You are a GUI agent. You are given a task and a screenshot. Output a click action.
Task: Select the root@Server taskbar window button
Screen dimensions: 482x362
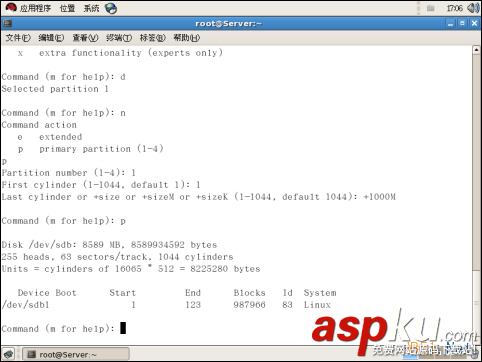tap(76, 354)
